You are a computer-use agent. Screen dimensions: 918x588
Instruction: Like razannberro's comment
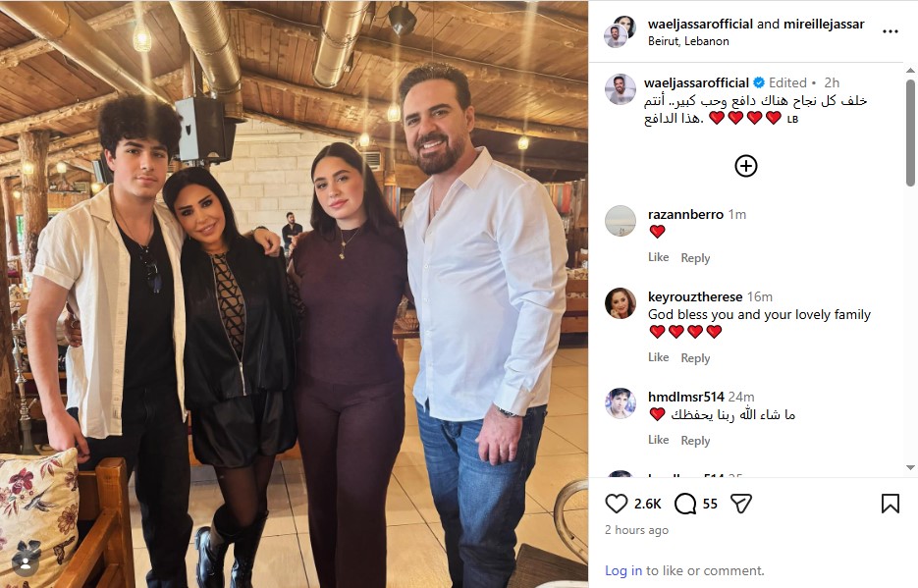(658, 257)
